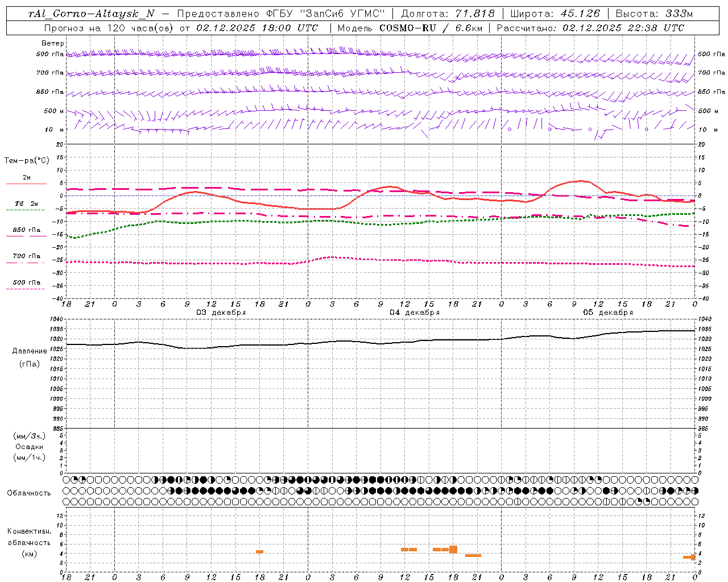
Task: Click the black pressure curve
Action: (381, 343)
